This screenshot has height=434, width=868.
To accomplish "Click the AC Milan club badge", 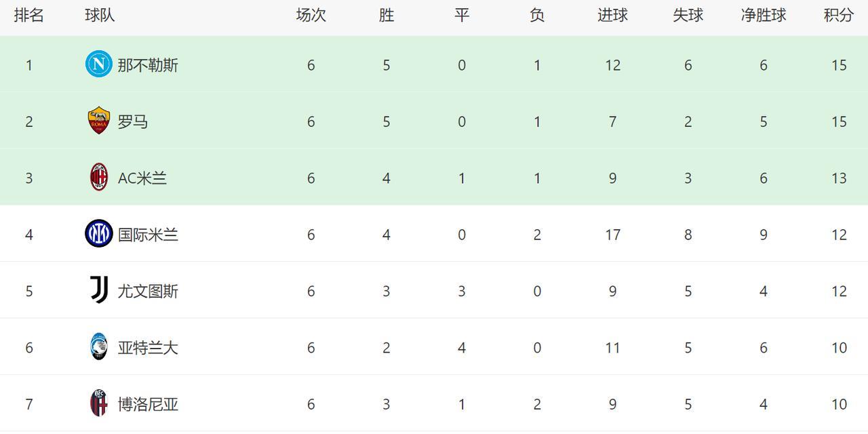I will coord(99,178).
